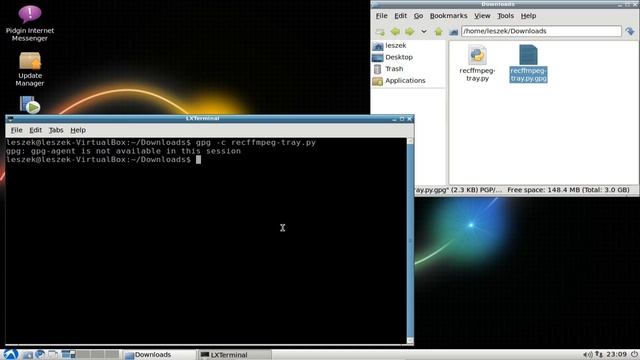Go up to parent folder in file manager
Viewport: 640px width, 360px height.
coord(438,31)
